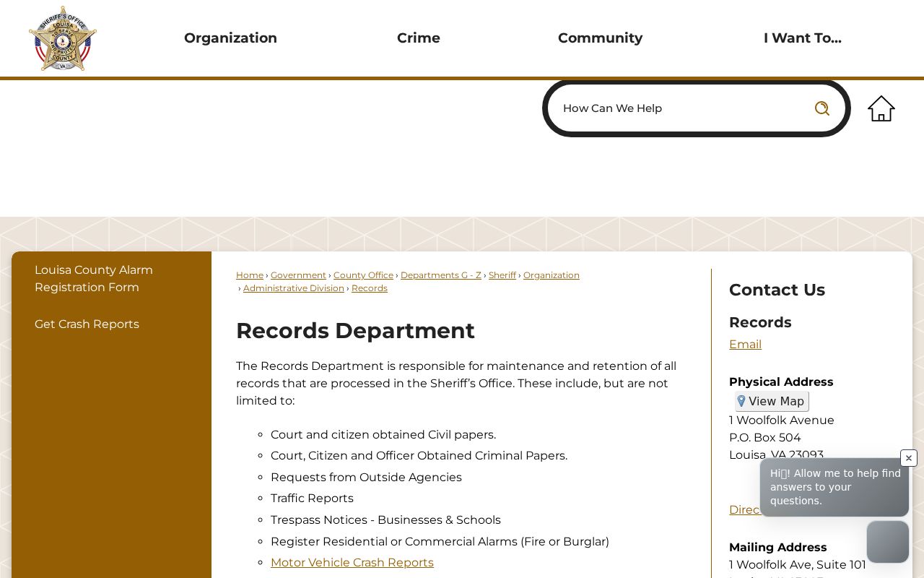Click 'Trespass Notices - Businesses & Schools' item
The height and width of the screenshot is (578, 924).
coord(385,520)
